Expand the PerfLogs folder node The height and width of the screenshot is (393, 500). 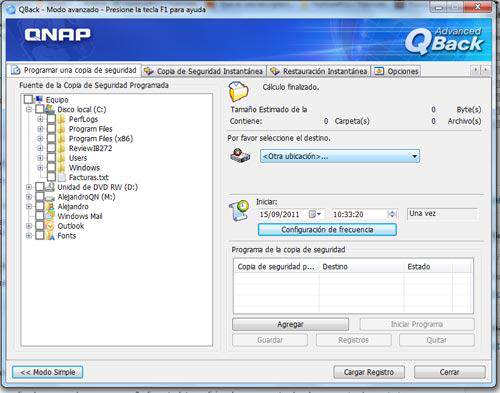pos(40,119)
